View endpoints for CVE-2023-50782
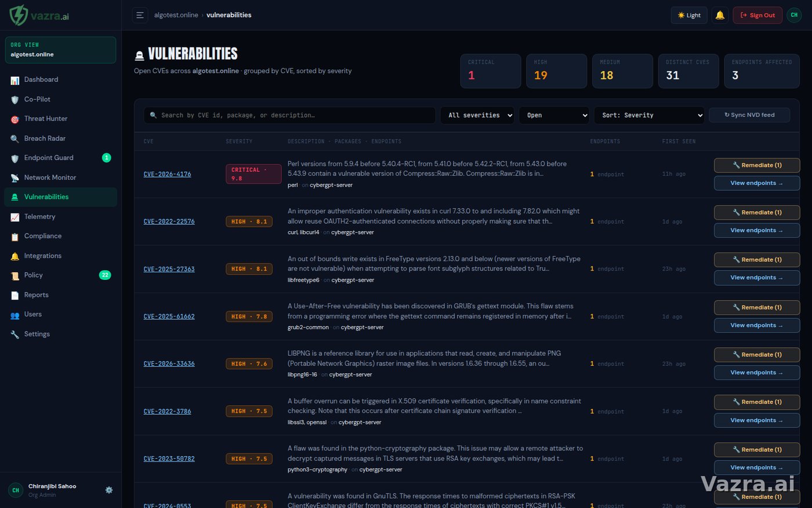 757,467
